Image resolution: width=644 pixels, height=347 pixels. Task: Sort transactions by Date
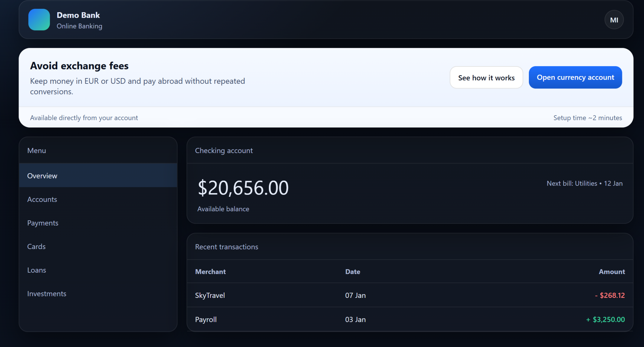[353, 271]
